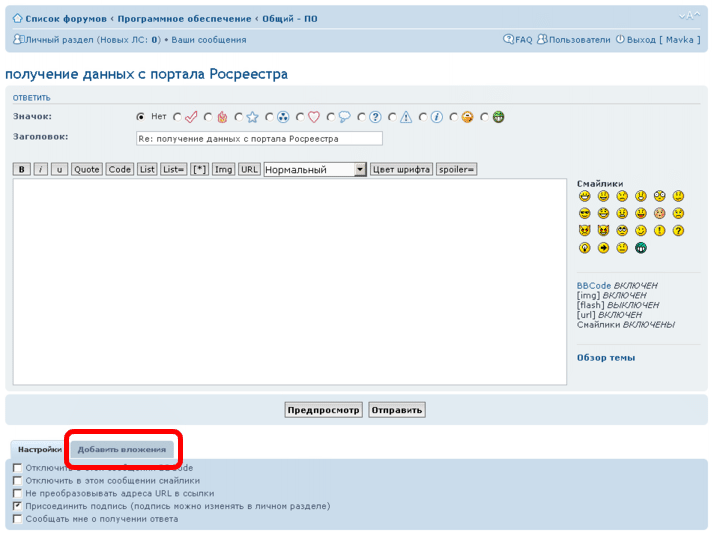
Task: Check 'Отключить в этом сообщении смайлики'
Action: click(x=17, y=480)
